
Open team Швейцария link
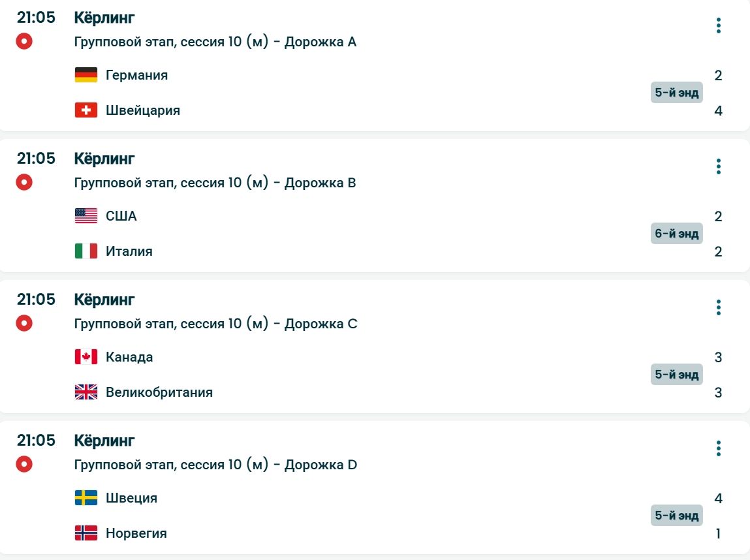[143, 110]
